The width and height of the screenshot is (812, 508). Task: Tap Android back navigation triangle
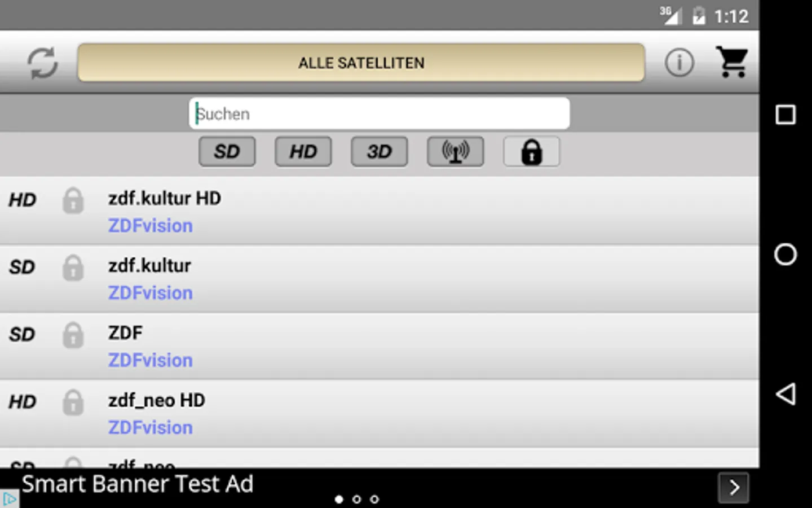(x=785, y=394)
